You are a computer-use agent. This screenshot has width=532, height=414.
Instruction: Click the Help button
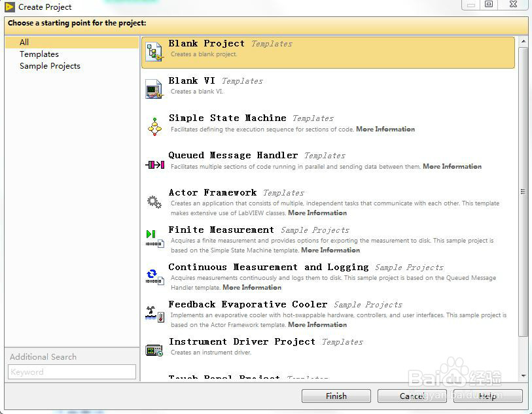pos(488,396)
